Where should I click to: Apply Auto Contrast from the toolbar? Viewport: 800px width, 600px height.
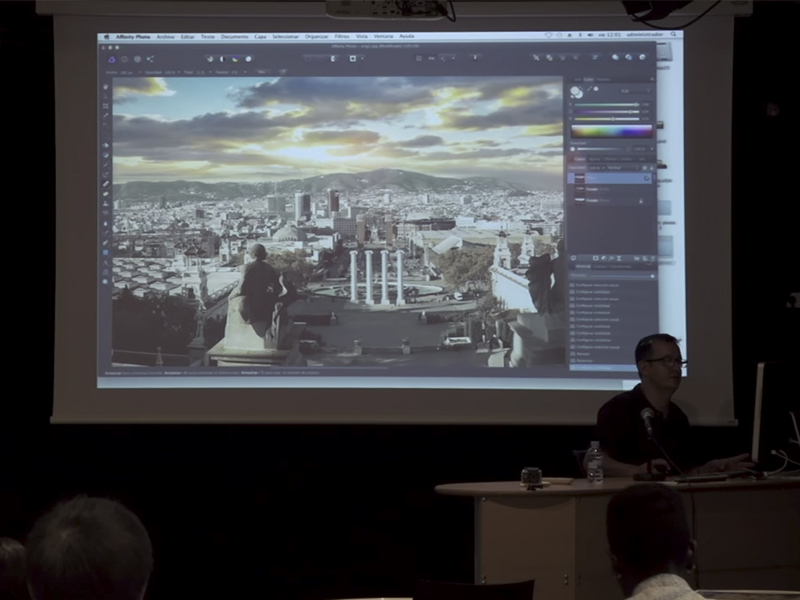click(x=222, y=59)
